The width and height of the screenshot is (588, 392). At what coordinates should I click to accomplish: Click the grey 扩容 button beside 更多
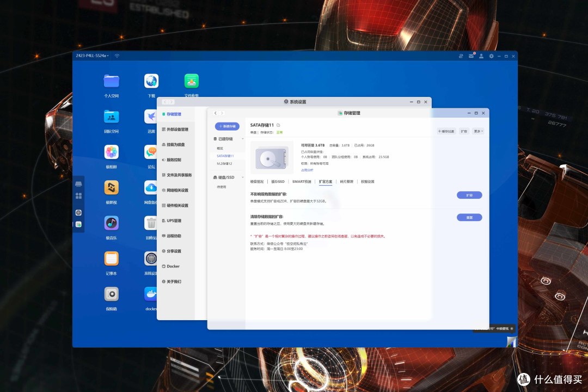point(464,131)
